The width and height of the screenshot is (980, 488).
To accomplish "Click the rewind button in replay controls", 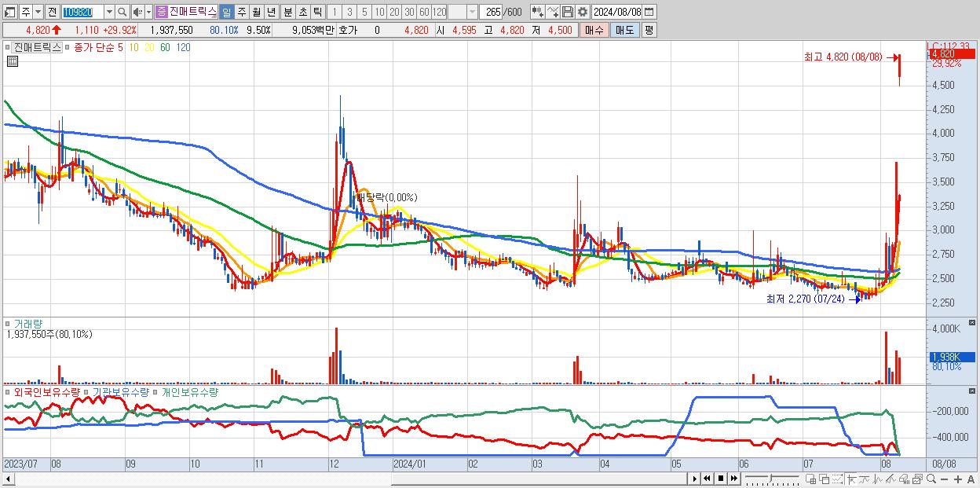I will (707, 479).
